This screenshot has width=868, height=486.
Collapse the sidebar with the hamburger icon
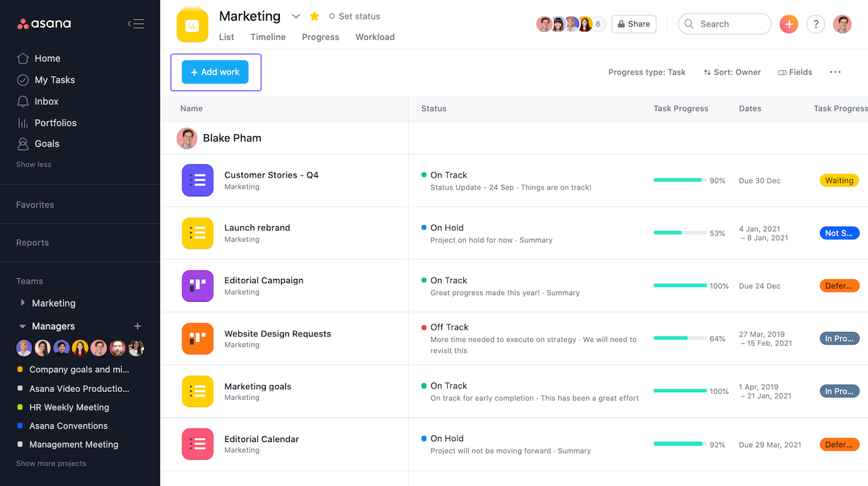(x=136, y=24)
